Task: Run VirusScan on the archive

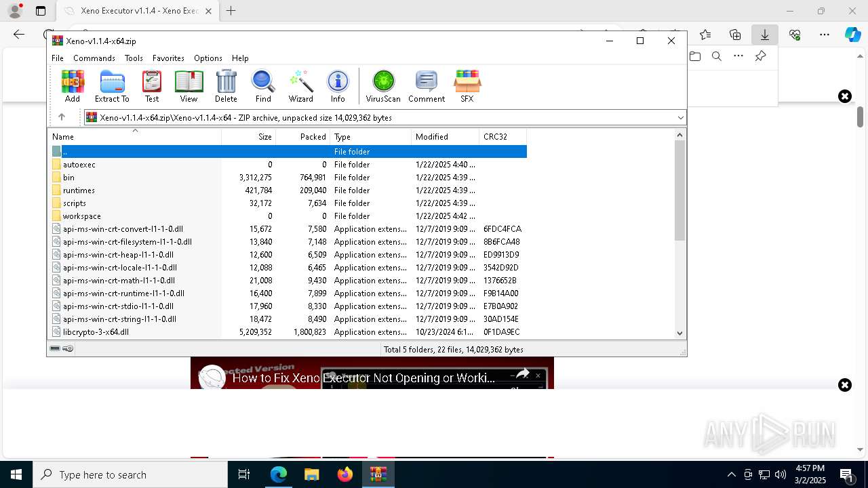Action: tap(383, 86)
